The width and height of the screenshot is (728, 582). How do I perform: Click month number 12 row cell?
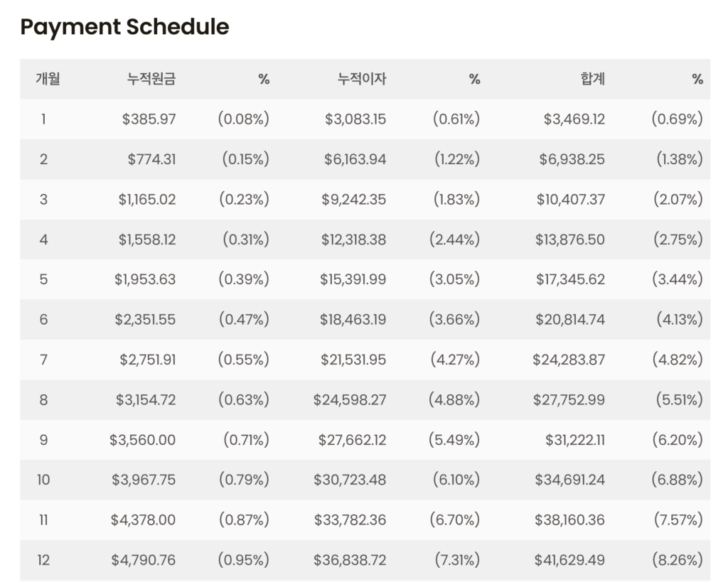coord(43,560)
